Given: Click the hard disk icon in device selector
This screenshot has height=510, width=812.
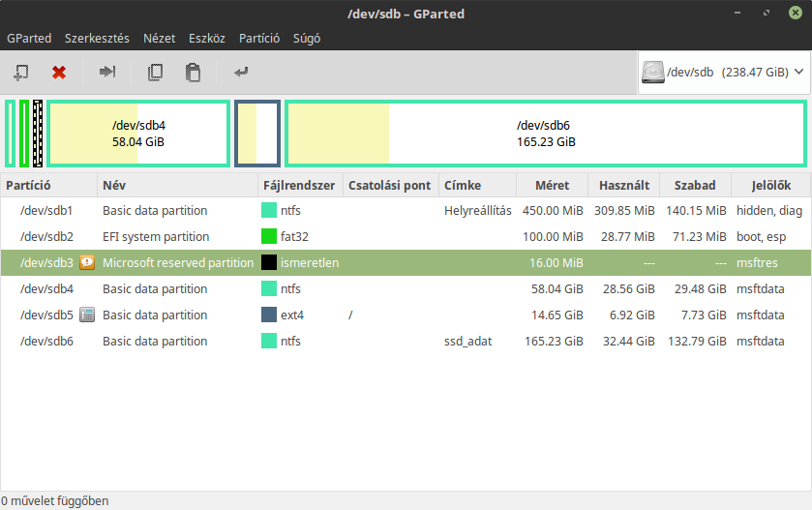Looking at the screenshot, I should click(x=652, y=72).
